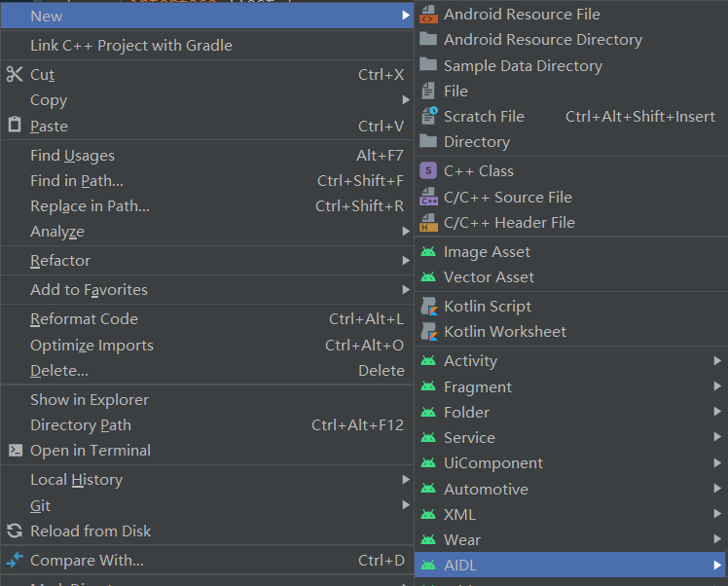Click the Automotive android icon
This screenshot has height=586, width=728.
428,489
